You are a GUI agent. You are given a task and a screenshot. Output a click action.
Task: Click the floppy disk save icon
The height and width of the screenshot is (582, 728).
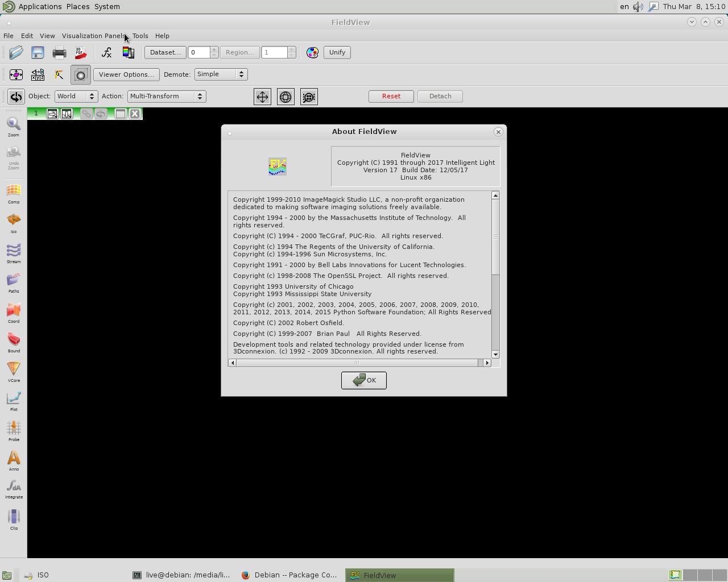click(x=38, y=52)
